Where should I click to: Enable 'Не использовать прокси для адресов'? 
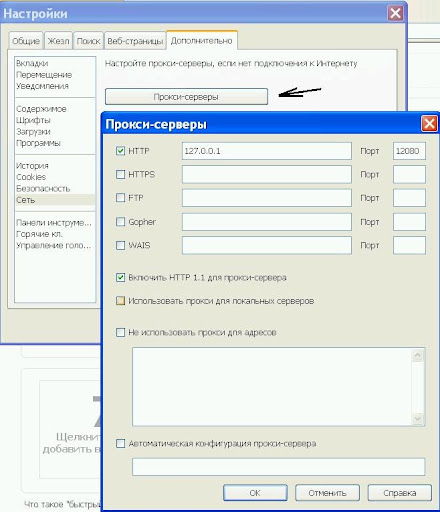point(120,332)
